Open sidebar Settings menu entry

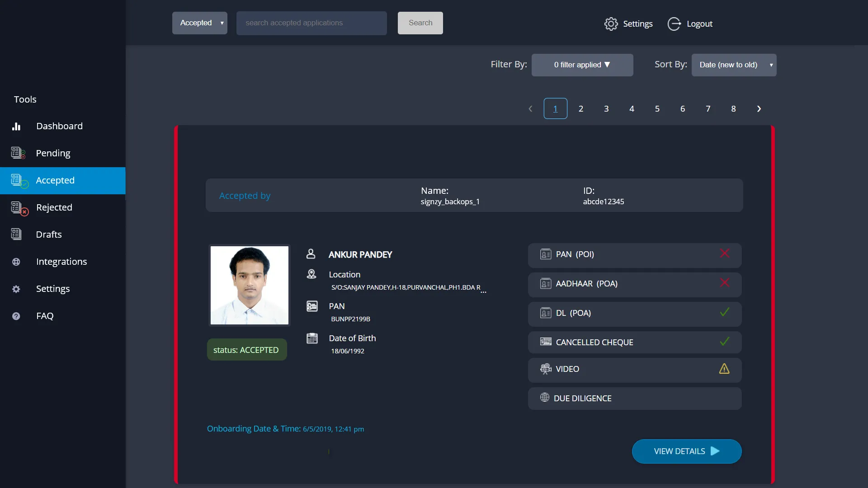52,289
